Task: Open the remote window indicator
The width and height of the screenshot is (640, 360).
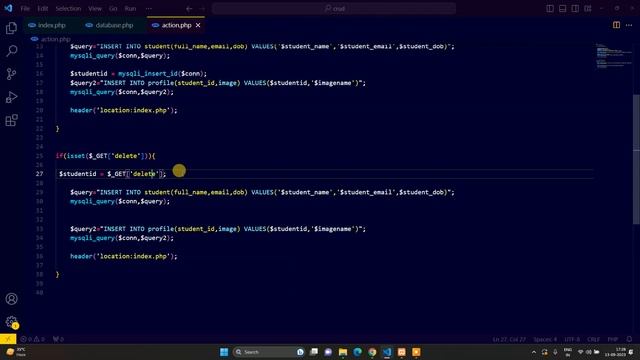Action: pos(8,339)
